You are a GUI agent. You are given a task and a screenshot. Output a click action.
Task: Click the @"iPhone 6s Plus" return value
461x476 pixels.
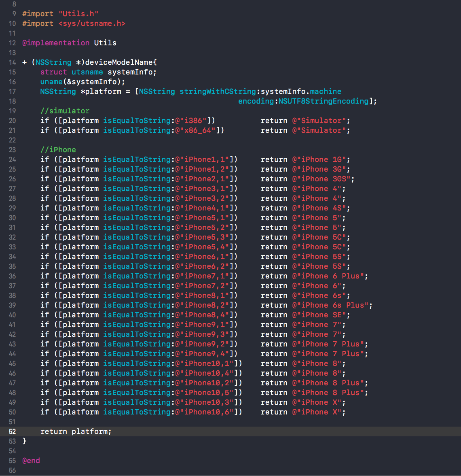pyautogui.click(x=330, y=305)
